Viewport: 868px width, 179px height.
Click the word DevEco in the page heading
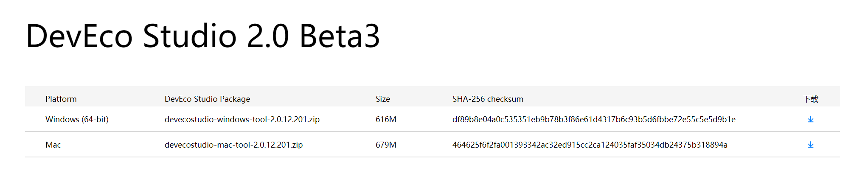pos(79,36)
